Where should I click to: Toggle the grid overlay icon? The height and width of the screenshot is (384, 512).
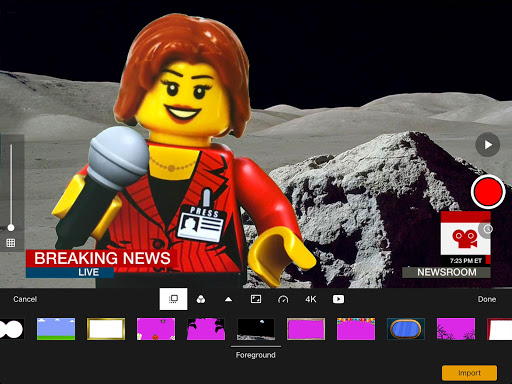[11, 243]
